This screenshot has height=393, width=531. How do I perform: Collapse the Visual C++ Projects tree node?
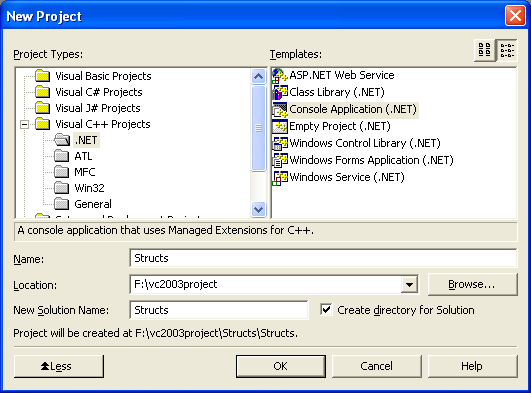point(24,124)
